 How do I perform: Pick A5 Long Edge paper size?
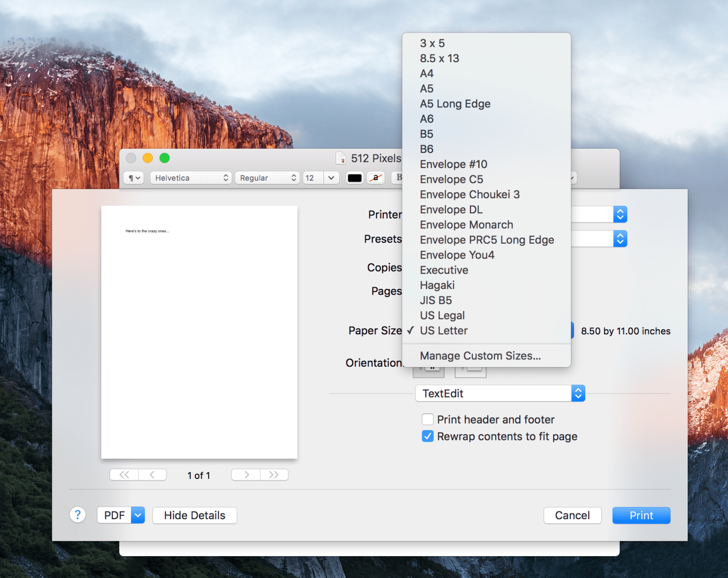pos(486,103)
